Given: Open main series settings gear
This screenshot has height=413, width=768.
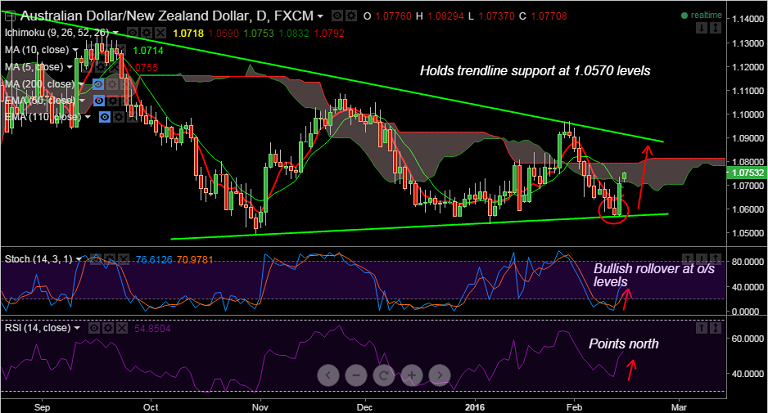Looking at the screenshot, I should [x=351, y=16].
